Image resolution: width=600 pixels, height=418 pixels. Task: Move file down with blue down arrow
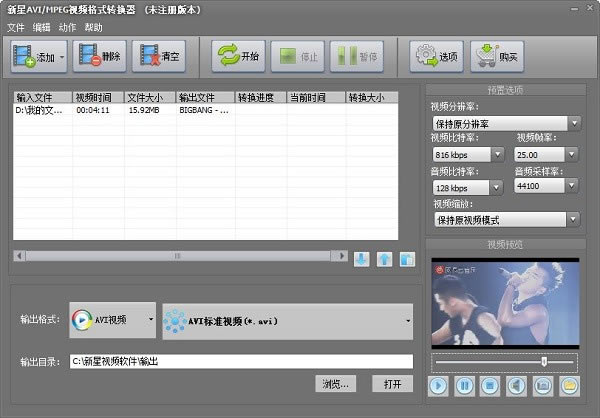point(361,260)
